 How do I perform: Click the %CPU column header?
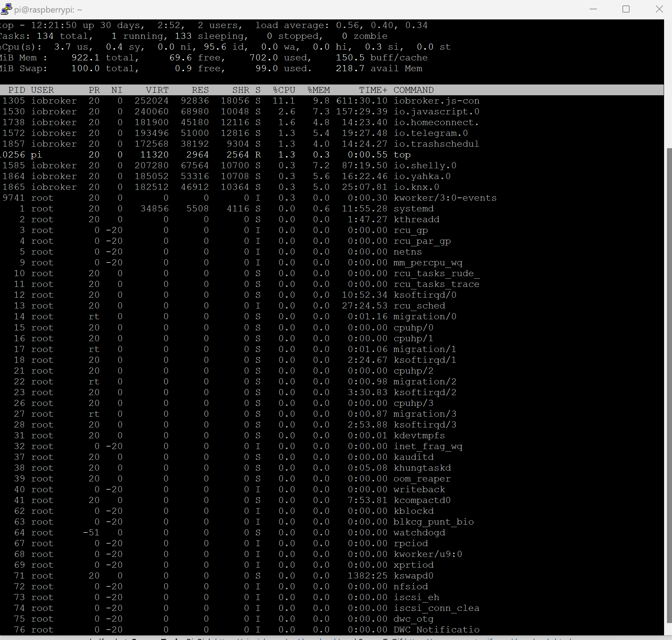pos(284,90)
